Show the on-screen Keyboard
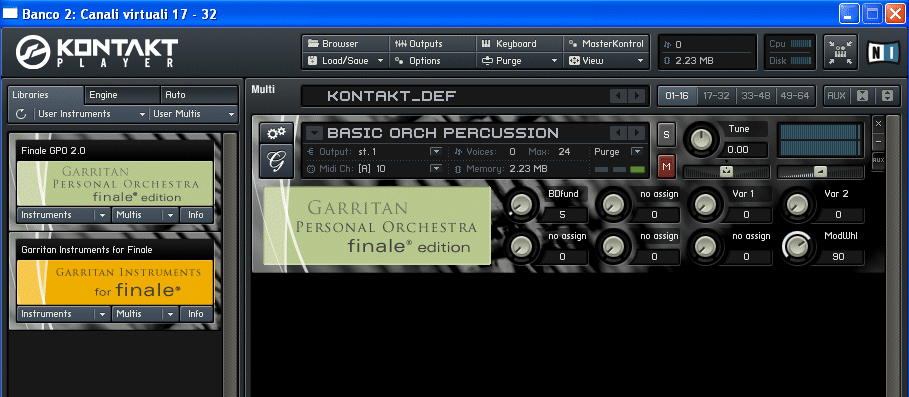Screen dimensions: 909x397 pyautogui.click(x=519, y=43)
